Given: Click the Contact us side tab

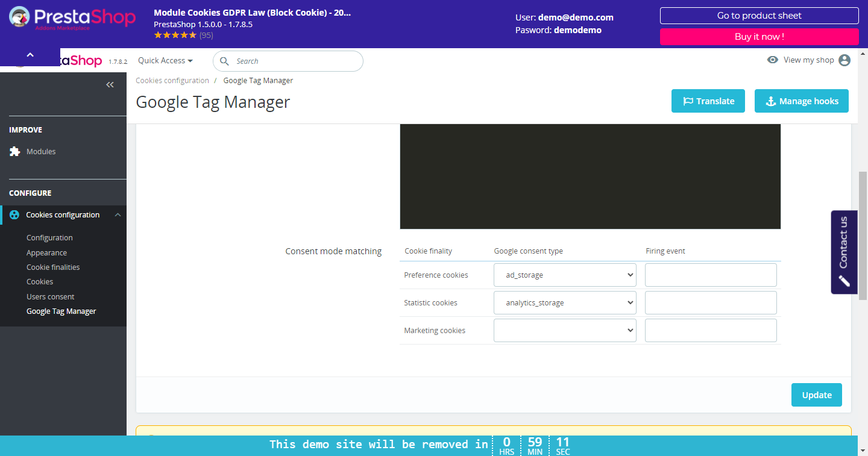Looking at the screenshot, I should [844, 252].
